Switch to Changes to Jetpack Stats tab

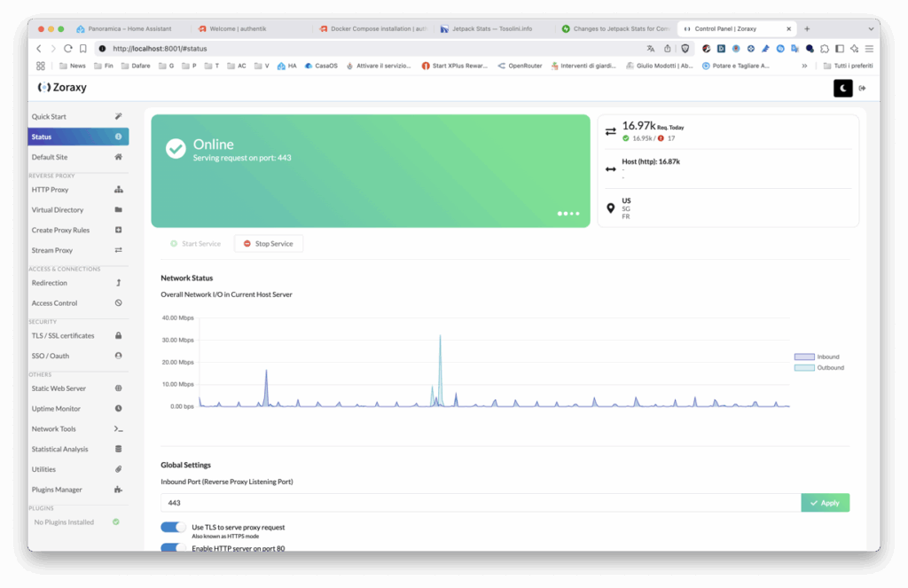point(615,28)
